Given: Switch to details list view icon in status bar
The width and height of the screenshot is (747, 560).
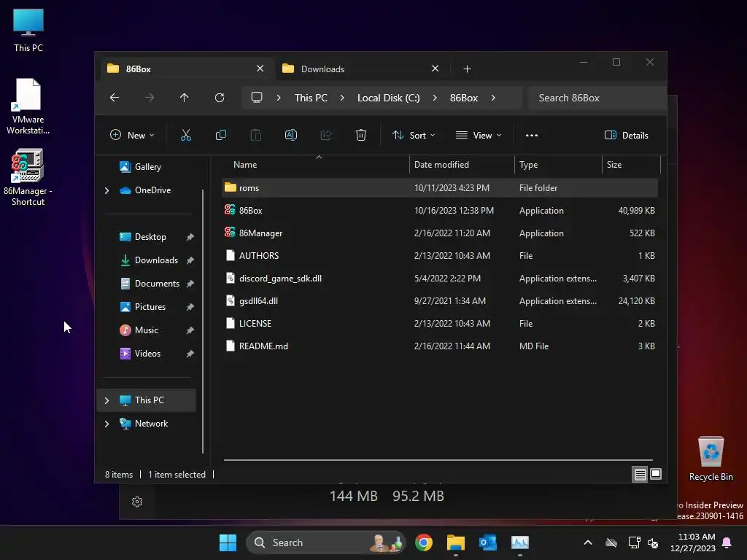Looking at the screenshot, I should (640, 474).
